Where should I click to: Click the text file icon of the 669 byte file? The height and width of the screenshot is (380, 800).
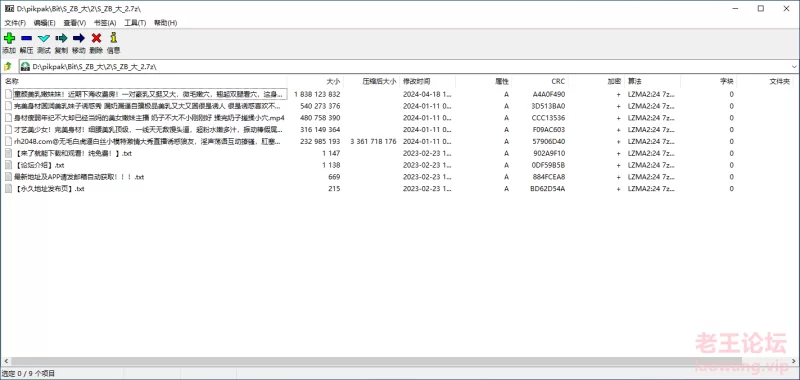8,177
